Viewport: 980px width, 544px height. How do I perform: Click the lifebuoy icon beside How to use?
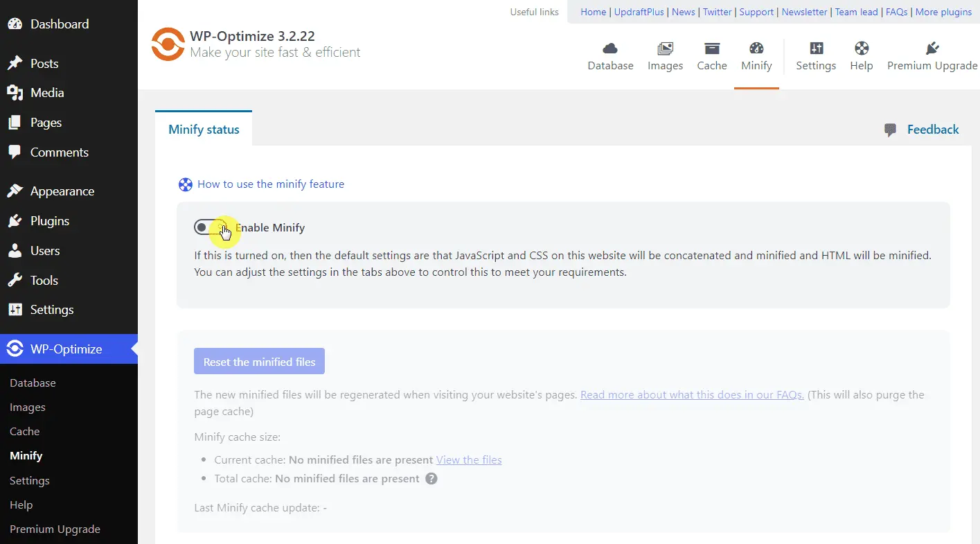(x=186, y=184)
